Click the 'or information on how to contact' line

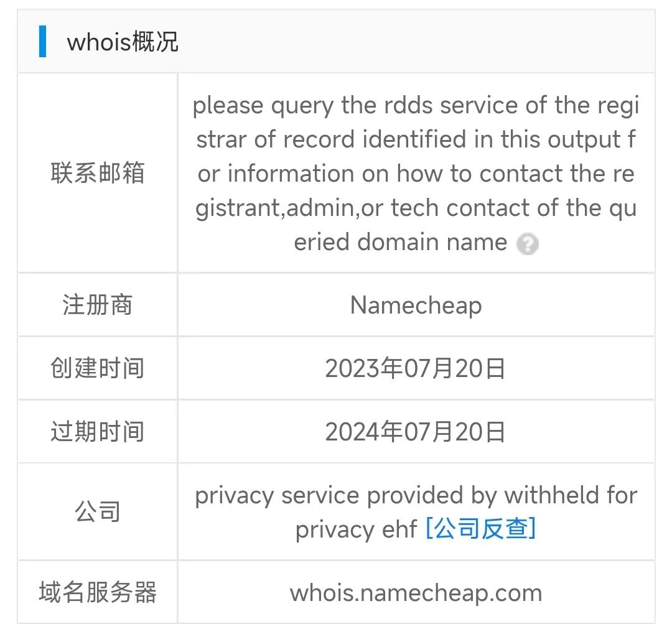pyautogui.click(x=416, y=174)
